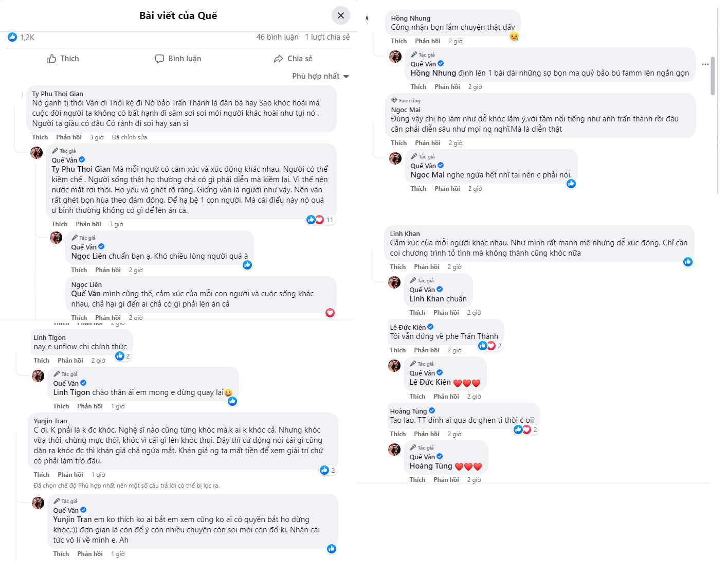Click the heart reaction on Ngọc Liên's comment
The image size is (728, 574).
[x=330, y=313]
